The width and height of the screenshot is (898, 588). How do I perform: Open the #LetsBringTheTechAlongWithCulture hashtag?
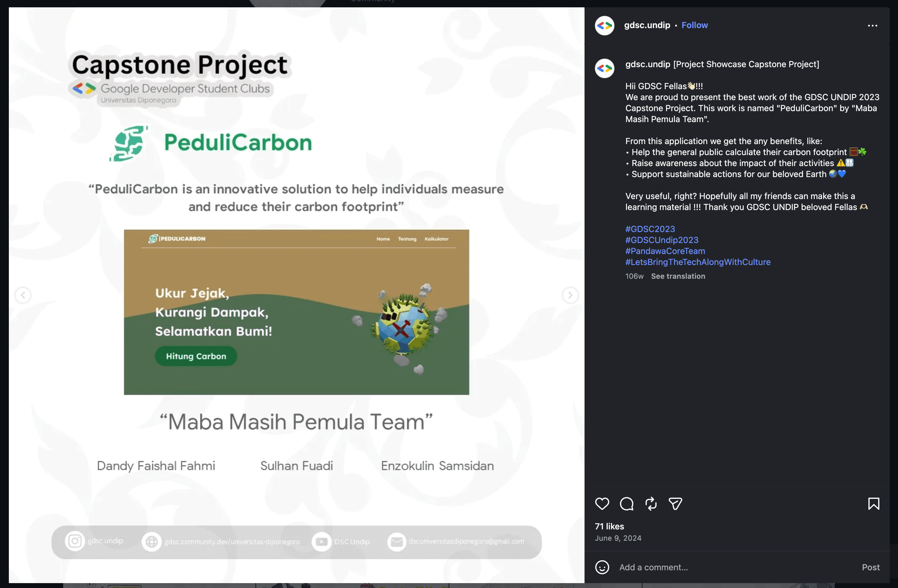(x=698, y=262)
